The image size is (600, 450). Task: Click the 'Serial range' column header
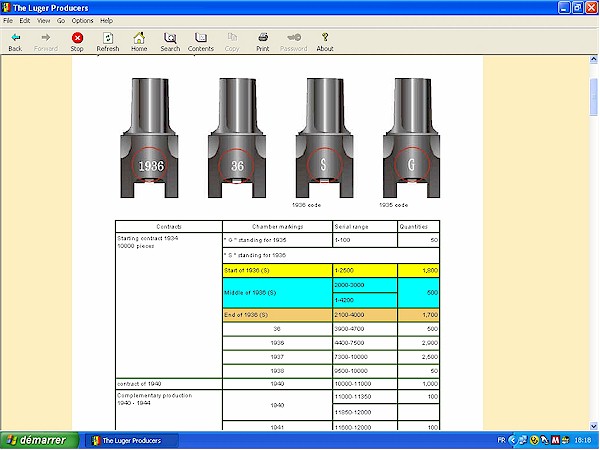pyautogui.click(x=365, y=227)
